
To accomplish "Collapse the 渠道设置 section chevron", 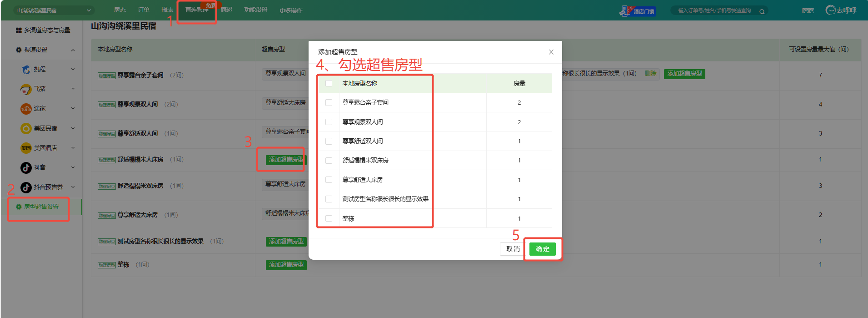I will tap(73, 50).
